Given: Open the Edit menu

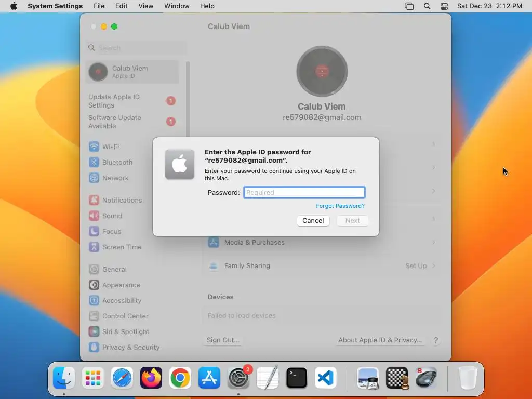Looking at the screenshot, I should coord(121,6).
